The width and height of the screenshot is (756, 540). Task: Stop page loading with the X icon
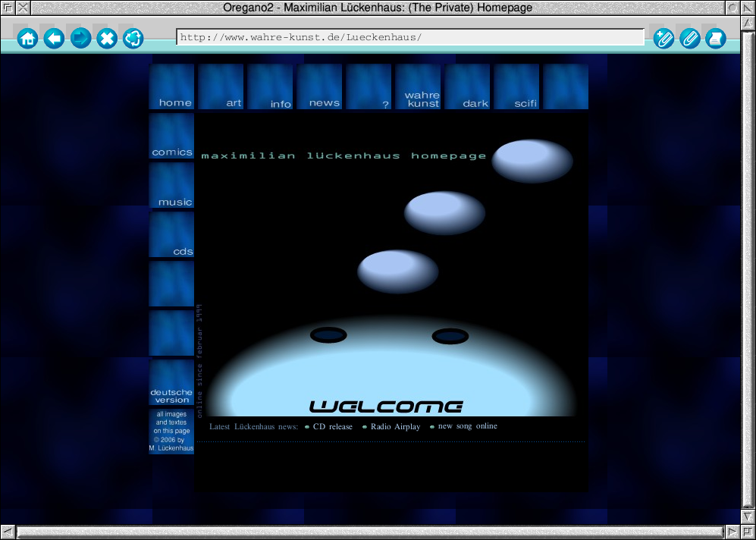pos(107,38)
